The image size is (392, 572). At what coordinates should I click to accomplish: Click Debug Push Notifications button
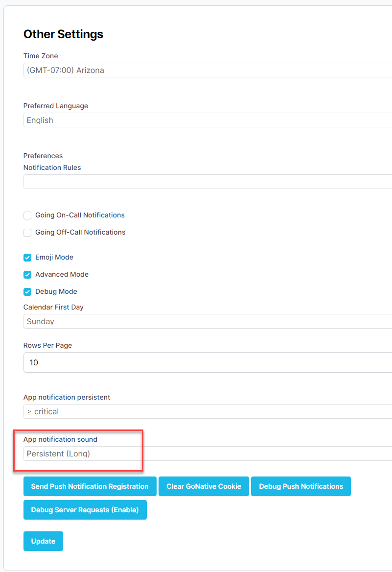tap(301, 486)
